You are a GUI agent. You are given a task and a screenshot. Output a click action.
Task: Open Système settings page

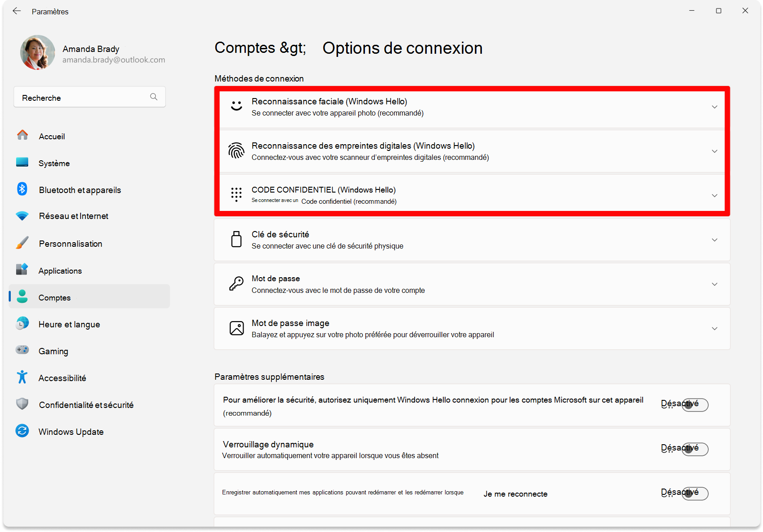[90, 163]
